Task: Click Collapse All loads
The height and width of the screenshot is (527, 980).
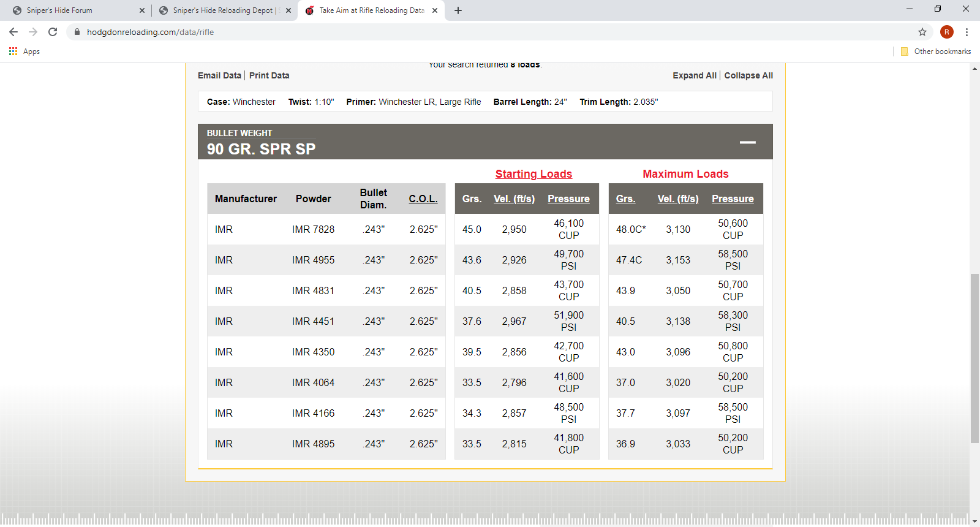Action: 748,75
